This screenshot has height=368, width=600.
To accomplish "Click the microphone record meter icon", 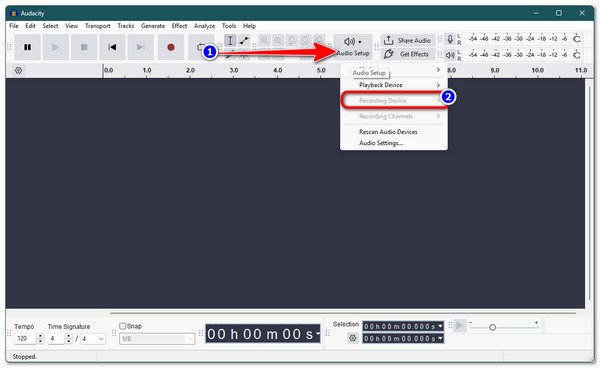I will (450, 39).
